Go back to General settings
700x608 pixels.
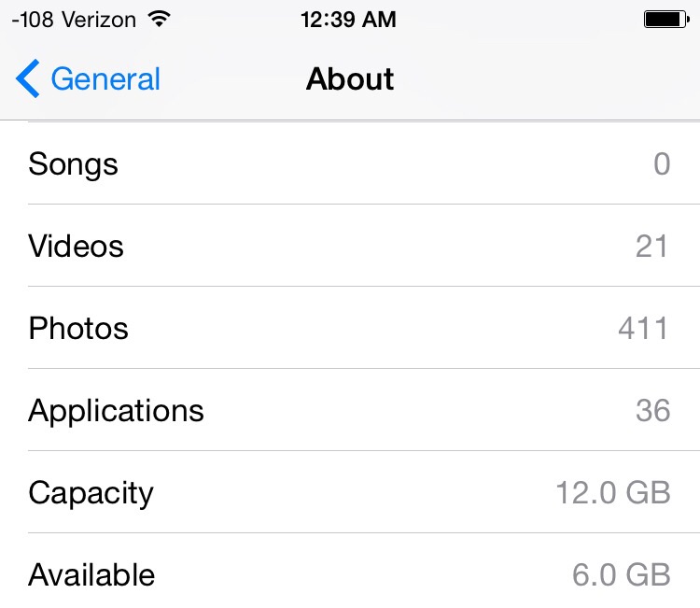(88, 78)
